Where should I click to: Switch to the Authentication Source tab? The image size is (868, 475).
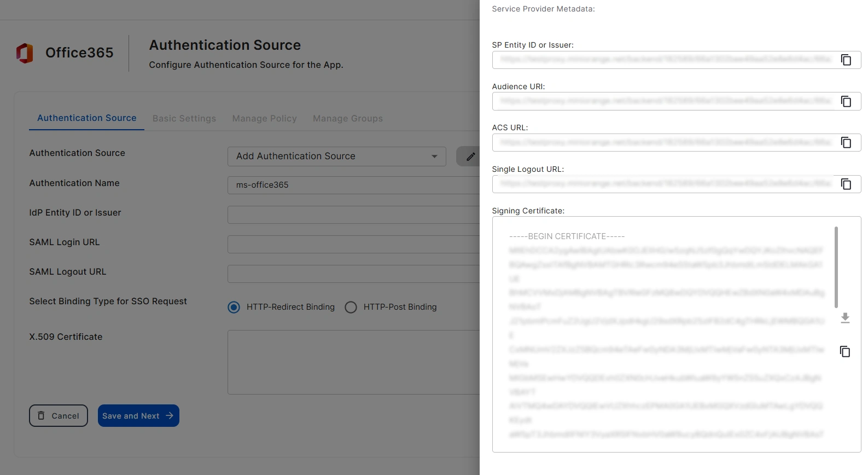[86, 118]
